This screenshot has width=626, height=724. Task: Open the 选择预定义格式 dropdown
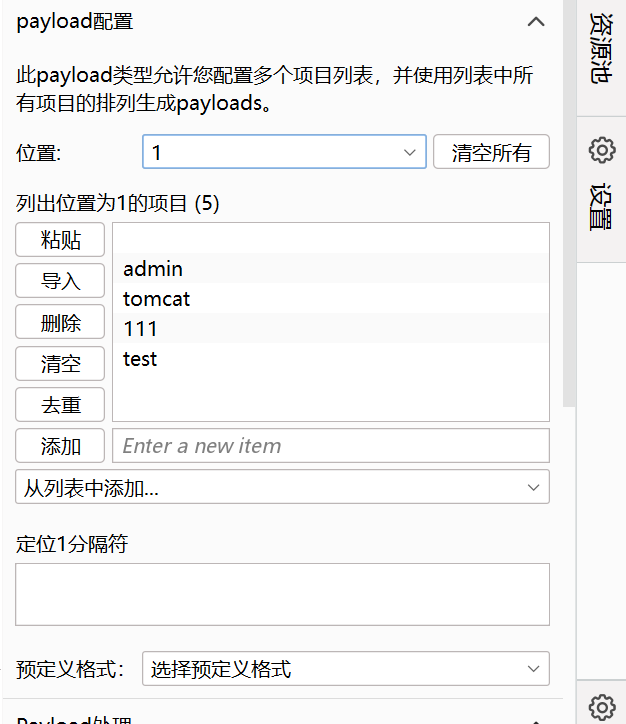tap(345, 669)
